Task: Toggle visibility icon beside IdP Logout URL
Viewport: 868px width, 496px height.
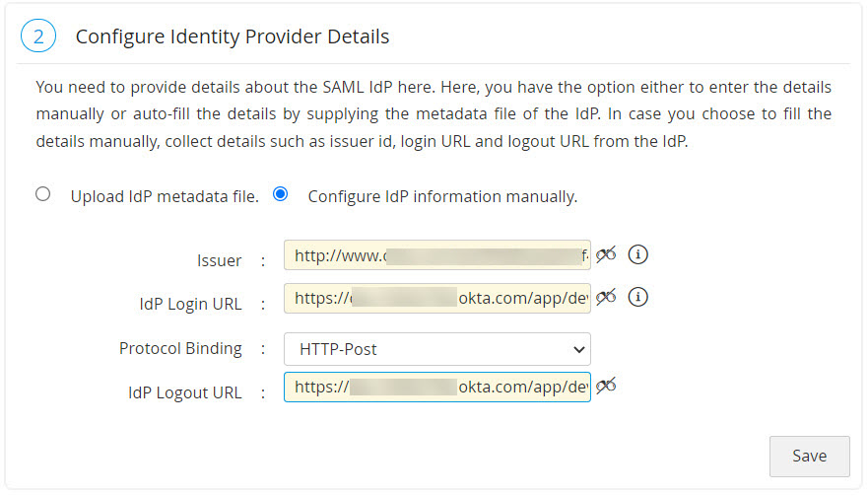Action: pyautogui.click(x=606, y=386)
